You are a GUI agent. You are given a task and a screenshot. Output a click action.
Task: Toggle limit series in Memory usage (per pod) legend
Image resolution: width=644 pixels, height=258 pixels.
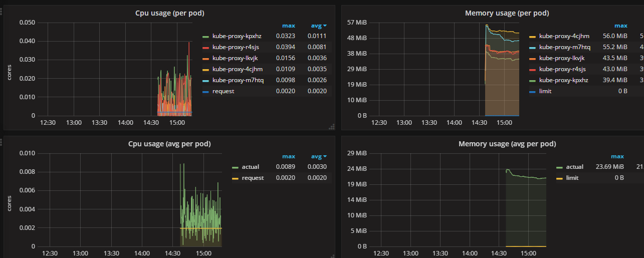545,91
